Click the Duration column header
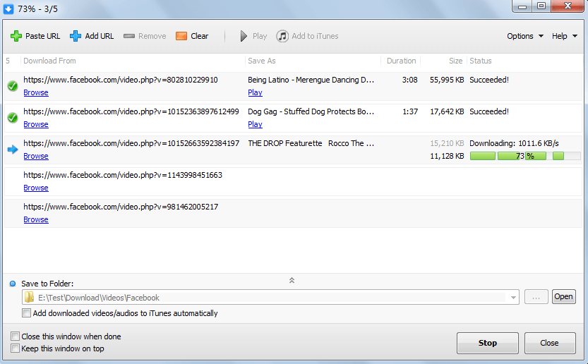Screen dimensions: 588x364 point(401,61)
